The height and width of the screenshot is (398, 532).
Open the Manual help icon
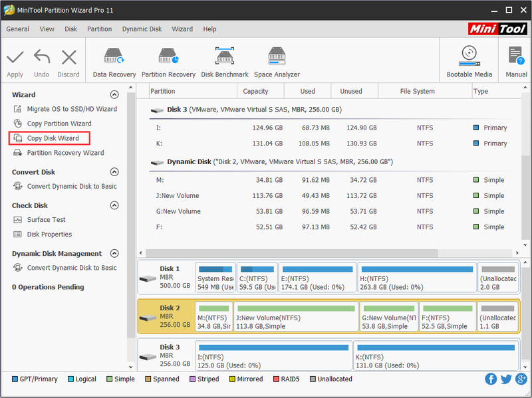[x=517, y=62]
